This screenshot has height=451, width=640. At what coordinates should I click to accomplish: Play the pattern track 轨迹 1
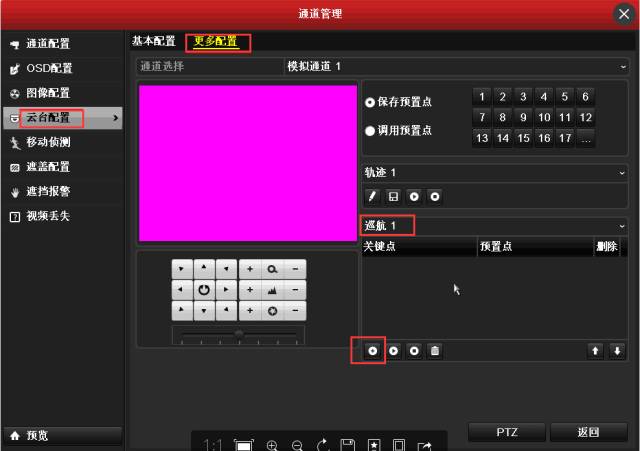(x=414, y=197)
